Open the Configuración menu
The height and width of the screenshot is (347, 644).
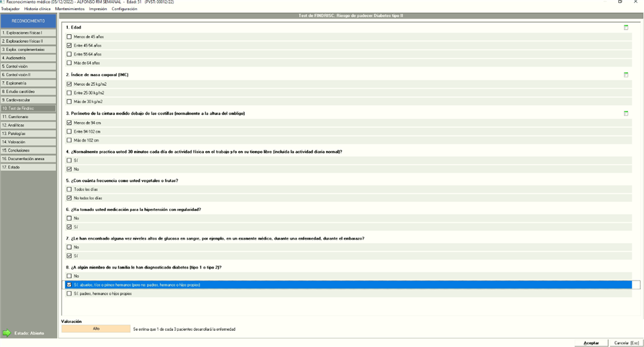pos(124,9)
